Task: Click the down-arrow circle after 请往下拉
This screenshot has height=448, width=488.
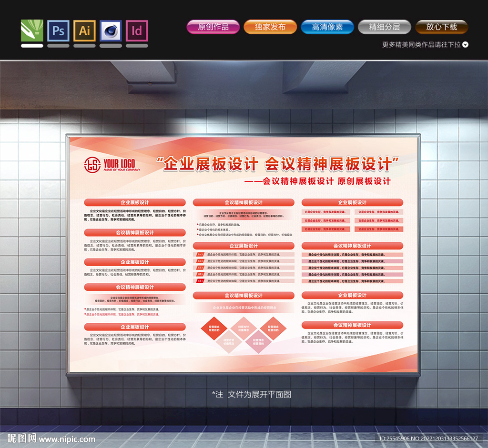Action: (x=466, y=45)
